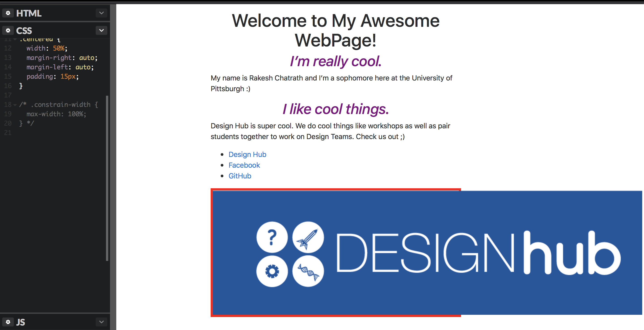The width and height of the screenshot is (644, 330).
Task: Click the 'max-width: 100%;' commented line
Action: [56, 114]
